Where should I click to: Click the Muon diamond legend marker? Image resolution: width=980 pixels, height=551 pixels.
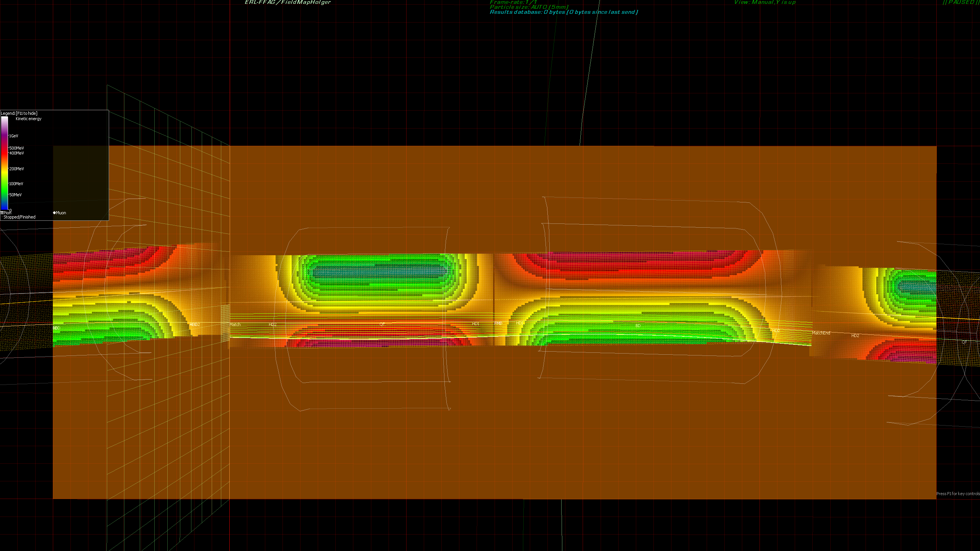(x=54, y=213)
